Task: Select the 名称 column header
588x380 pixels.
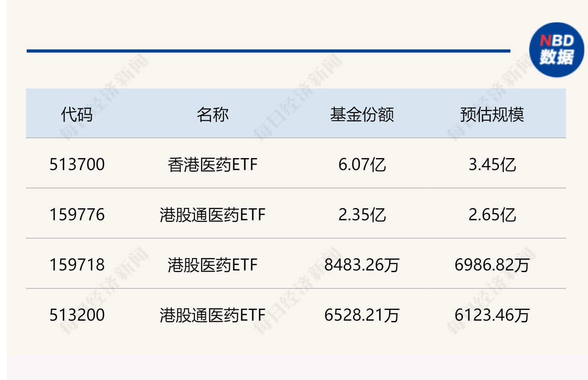Action: coord(213,114)
